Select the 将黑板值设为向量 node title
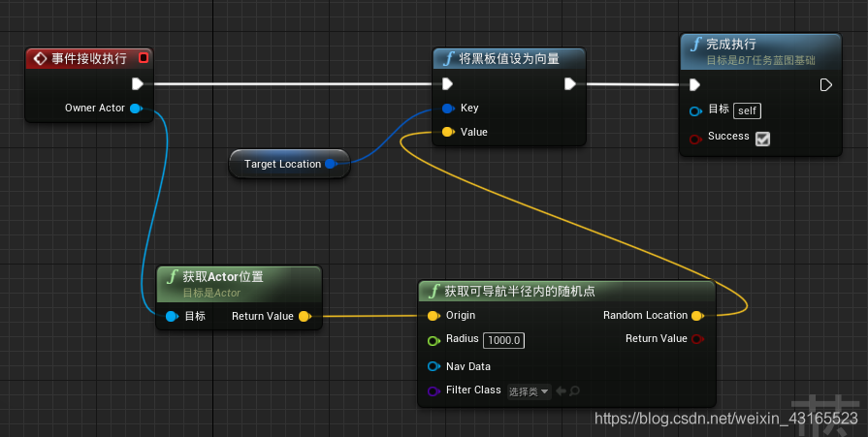This screenshot has width=868, height=437. [509, 58]
